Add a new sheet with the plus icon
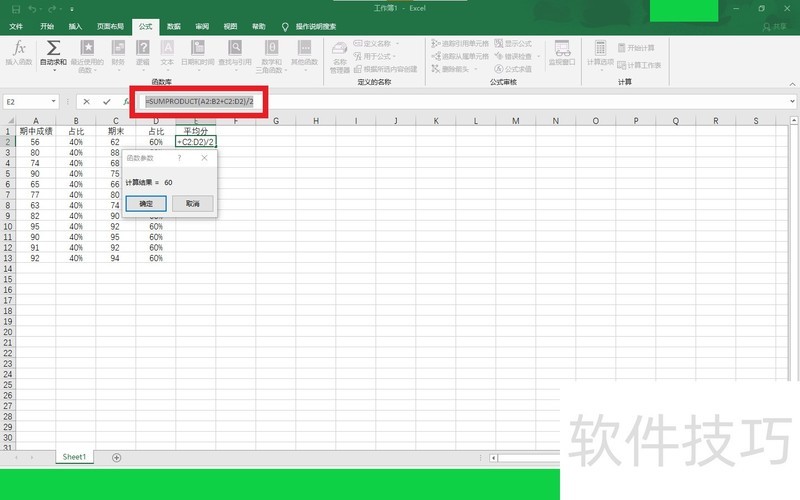 [x=116, y=458]
